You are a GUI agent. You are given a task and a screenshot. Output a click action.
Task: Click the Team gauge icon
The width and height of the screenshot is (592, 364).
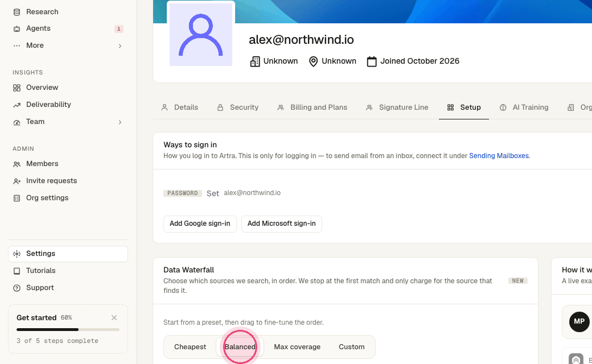coord(17,122)
